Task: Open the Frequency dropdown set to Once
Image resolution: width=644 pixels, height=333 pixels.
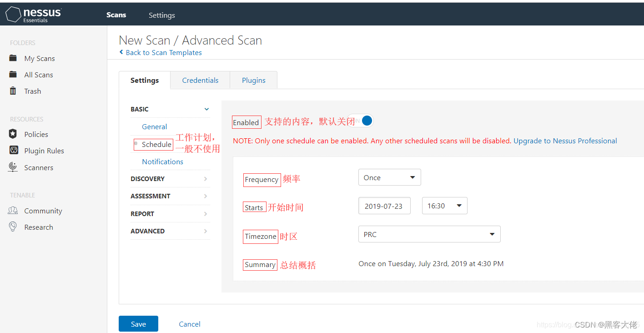Action: pos(389,177)
